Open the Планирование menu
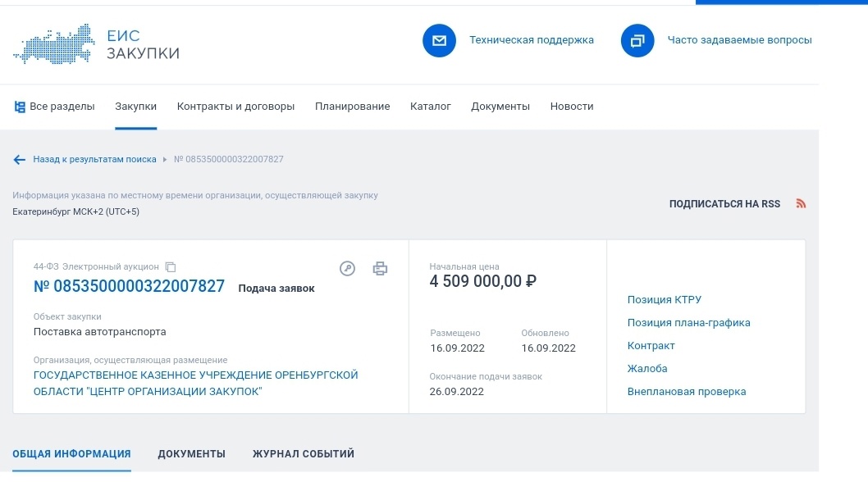The width and height of the screenshot is (868, 482). click(x=352, y=107)
